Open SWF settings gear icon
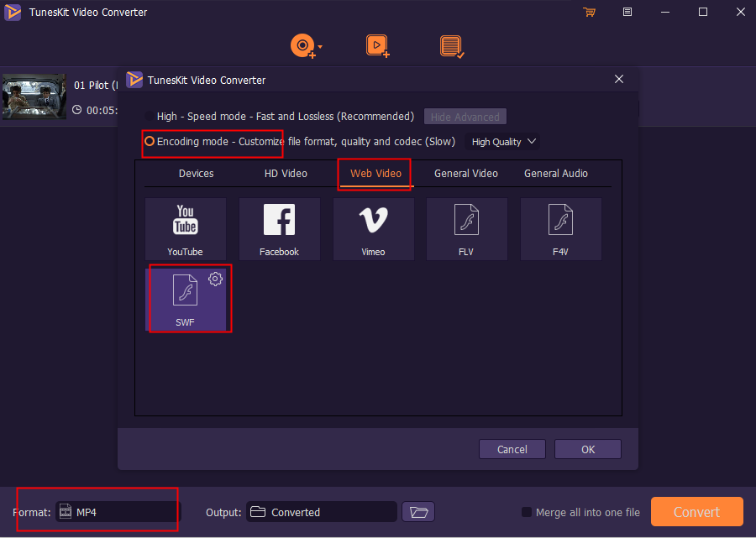This screenshot has height=538, width=756. pos(216,279)
